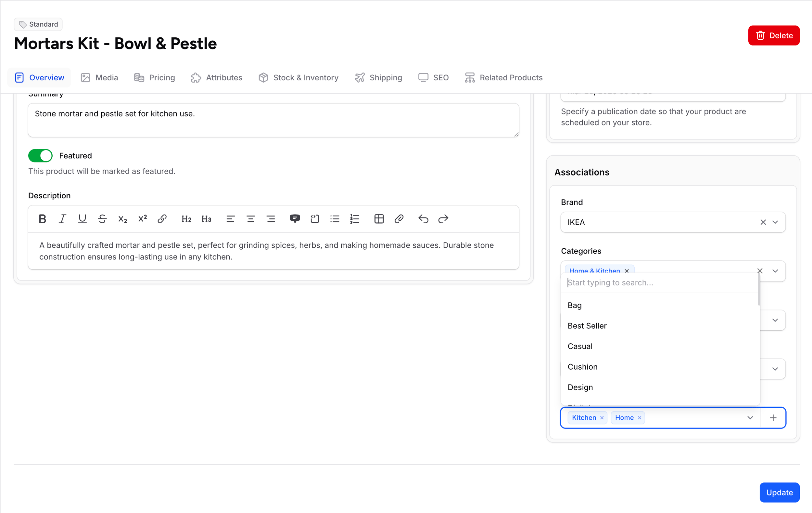
Task: Center-align description text
Action: [x=250, y=219]
